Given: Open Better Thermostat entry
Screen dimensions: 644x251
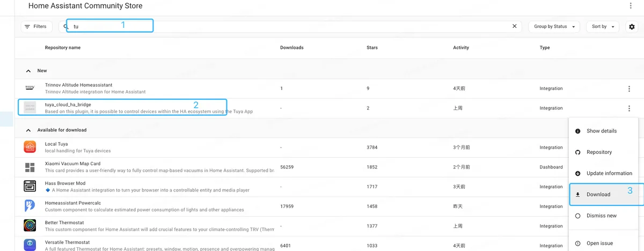Looking at the screenshot, I should pyautogui.click(x=292, y=226).
